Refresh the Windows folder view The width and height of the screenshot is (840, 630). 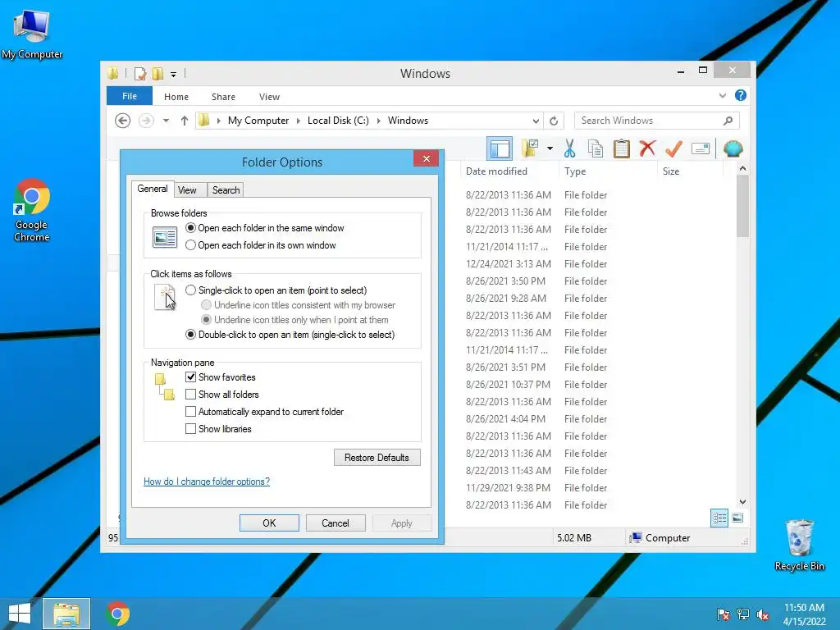(x=554, y=121)
